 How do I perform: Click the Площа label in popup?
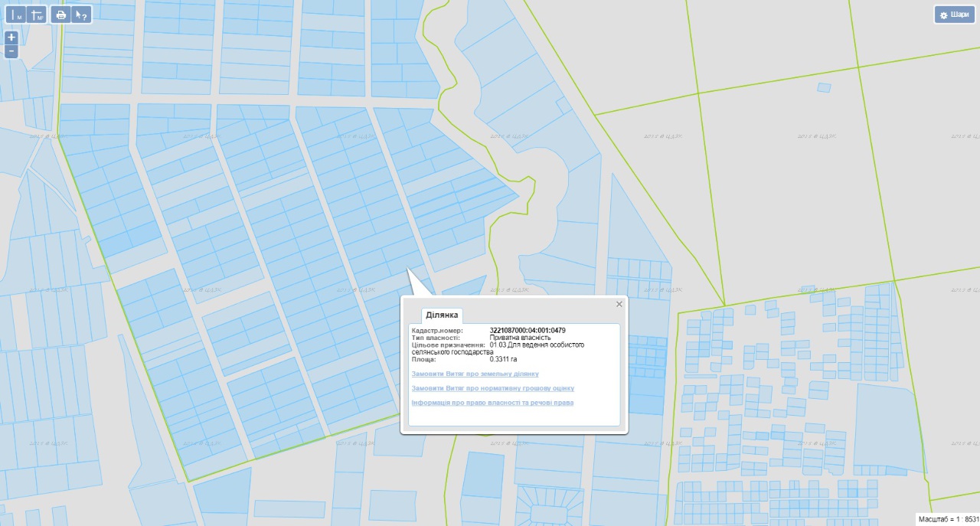pyautogui.click(x=423, y=358)
